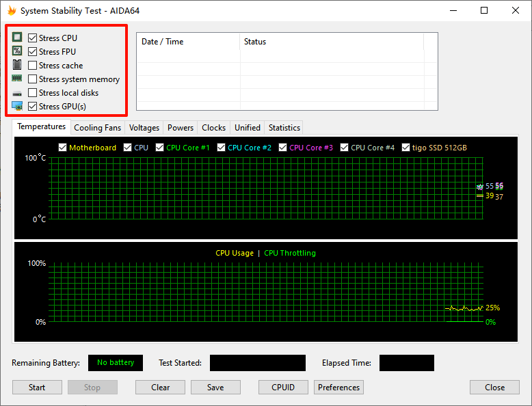
Task: Minimize the AIDA64 window
Action: [x=453, y=10]
